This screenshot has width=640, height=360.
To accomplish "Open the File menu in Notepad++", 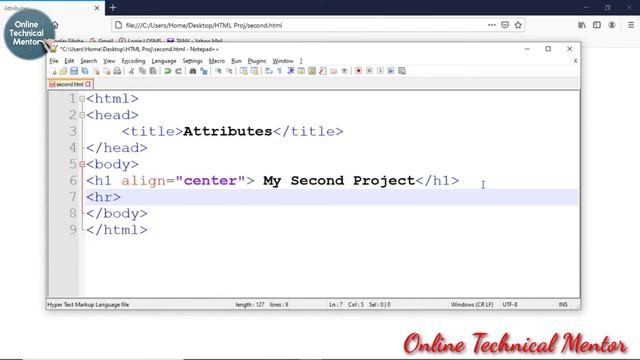I will [54, 61].
